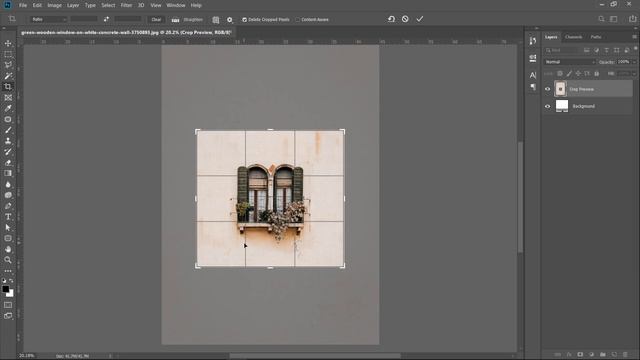Open the Layers panel menu
The width and height of the screenshot is (640, 360).
tap(634, 37)
